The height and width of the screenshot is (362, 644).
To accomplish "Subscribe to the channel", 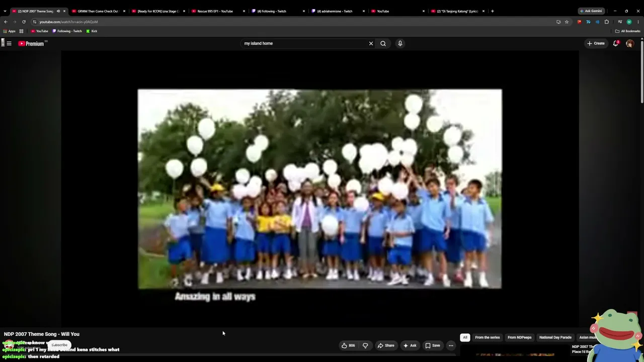I will [x=59, y=345].
